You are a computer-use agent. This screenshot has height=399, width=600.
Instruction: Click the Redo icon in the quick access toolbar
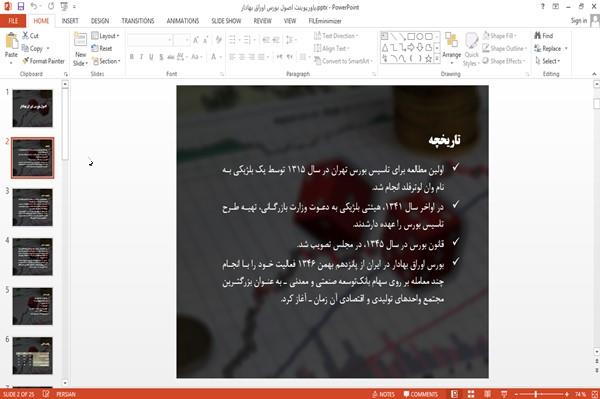click(51, 6)
